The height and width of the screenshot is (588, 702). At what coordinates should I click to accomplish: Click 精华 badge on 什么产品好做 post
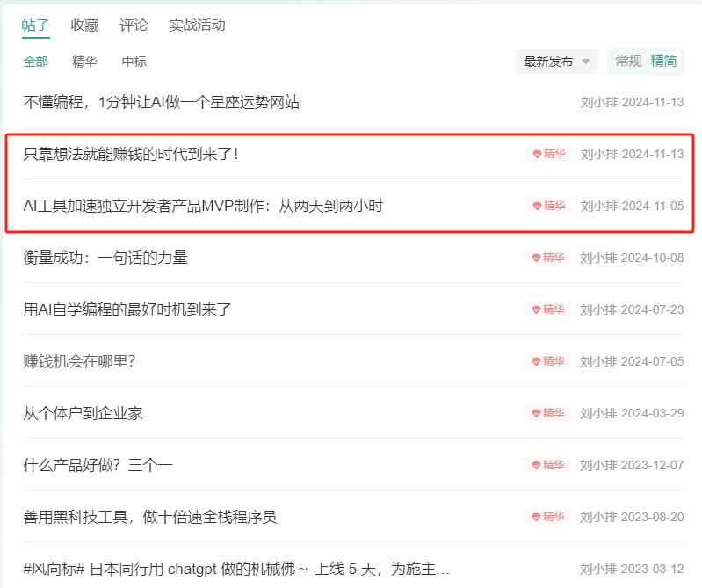(547, 465)
